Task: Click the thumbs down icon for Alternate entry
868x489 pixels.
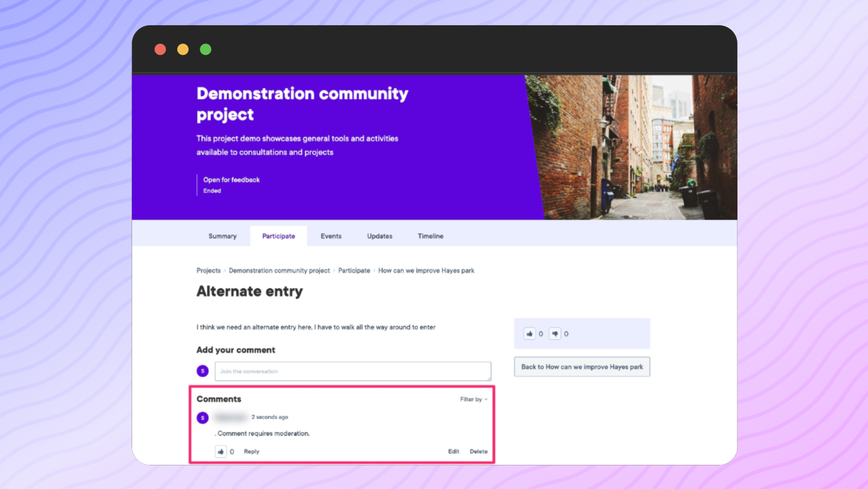Action: 554,333
